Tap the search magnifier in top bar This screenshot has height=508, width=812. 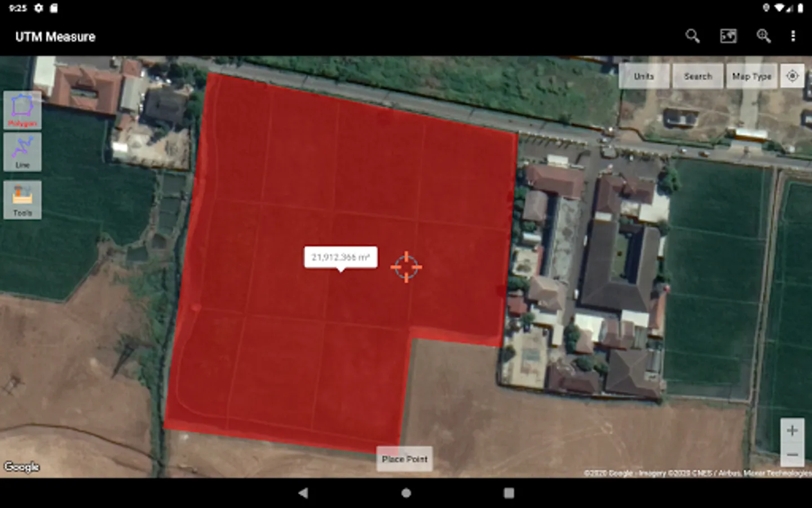click(692, 37)
